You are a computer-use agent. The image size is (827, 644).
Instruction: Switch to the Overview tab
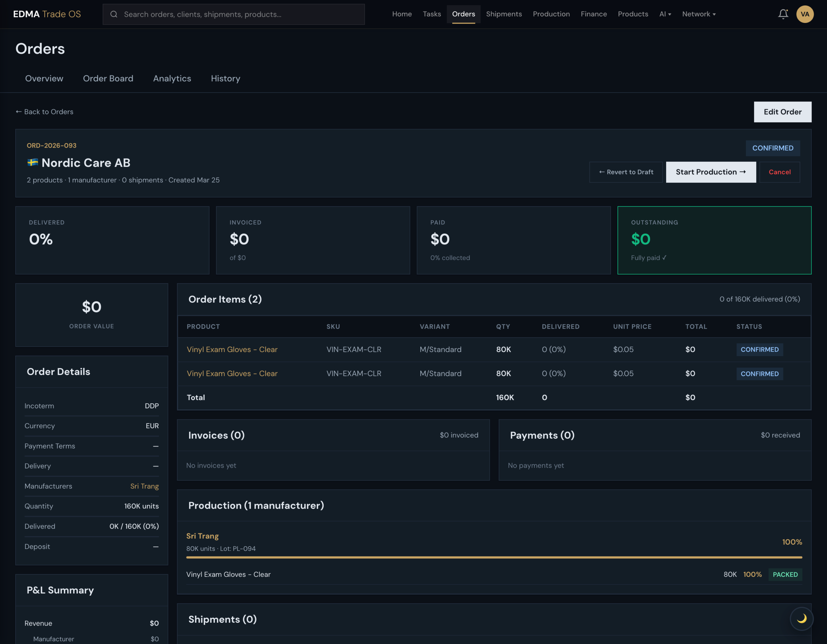tap(44, 78)
